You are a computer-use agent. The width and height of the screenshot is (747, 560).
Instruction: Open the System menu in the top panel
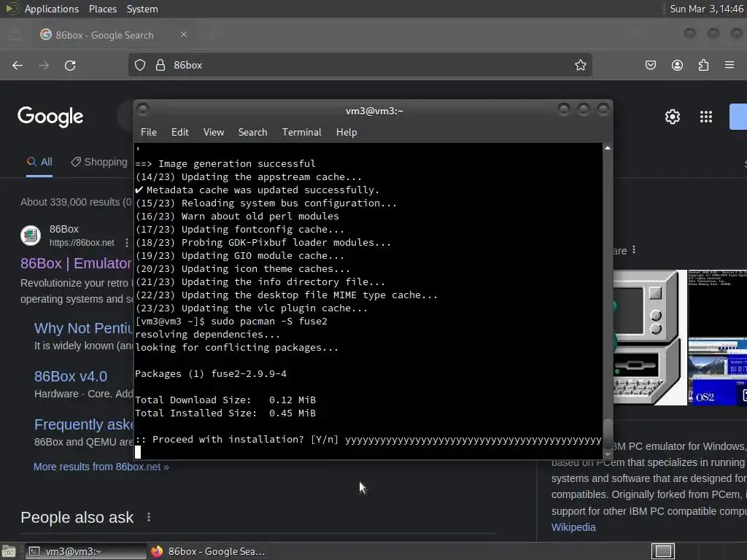pyautogui.click(x=142, y=9)
